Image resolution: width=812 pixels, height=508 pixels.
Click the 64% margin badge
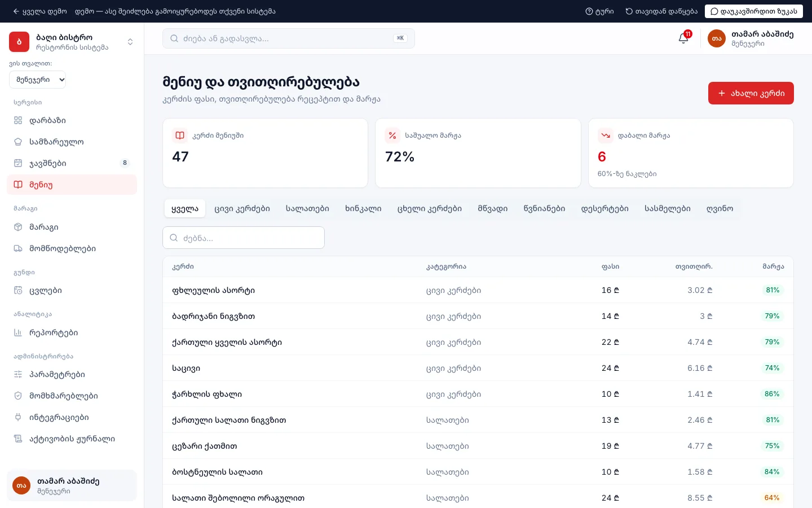coord(772,498)
